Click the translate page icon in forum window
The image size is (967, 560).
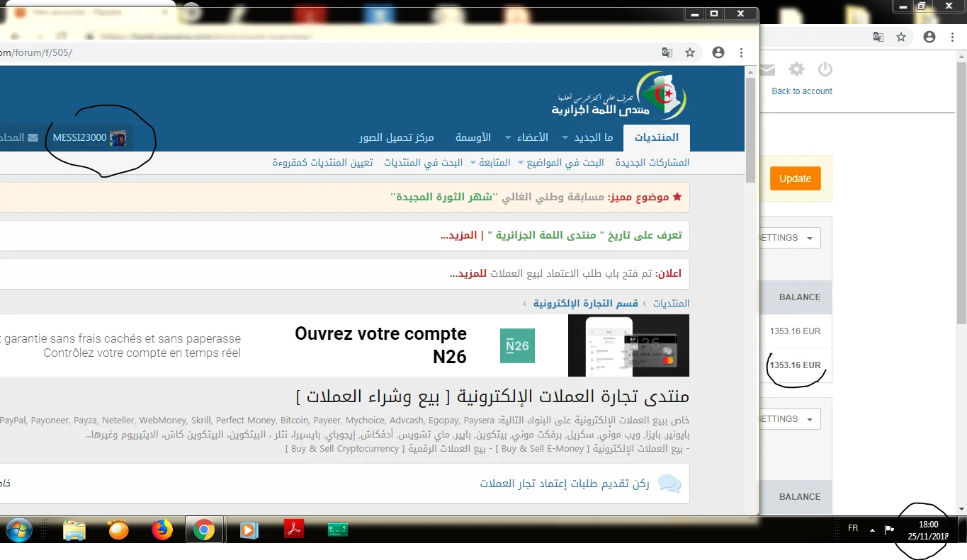click(x=667, y=52)
